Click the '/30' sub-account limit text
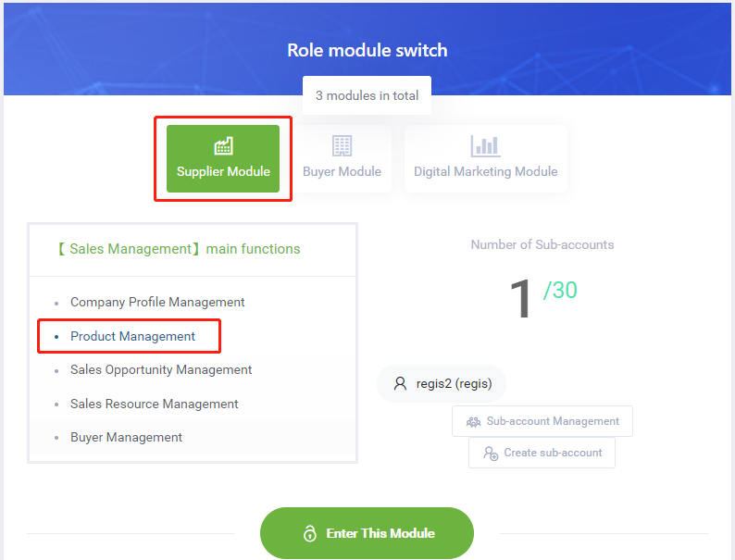 [560, 290]
